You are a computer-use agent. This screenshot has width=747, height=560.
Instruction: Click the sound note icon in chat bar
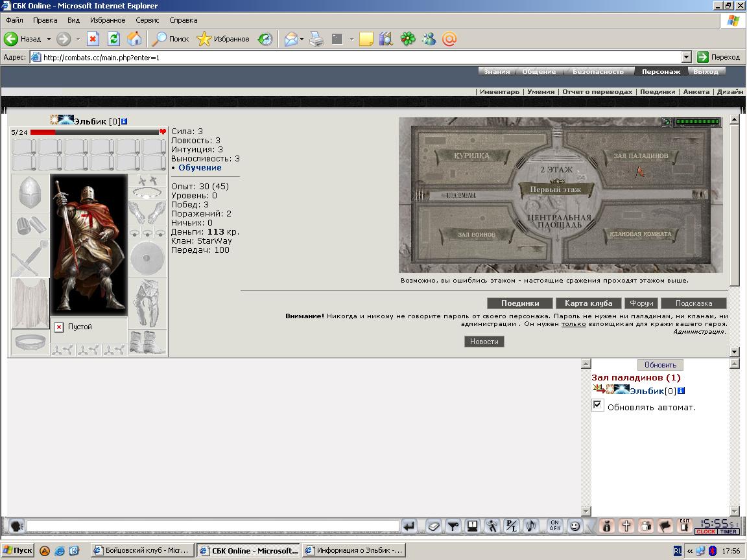pos(530,526)
